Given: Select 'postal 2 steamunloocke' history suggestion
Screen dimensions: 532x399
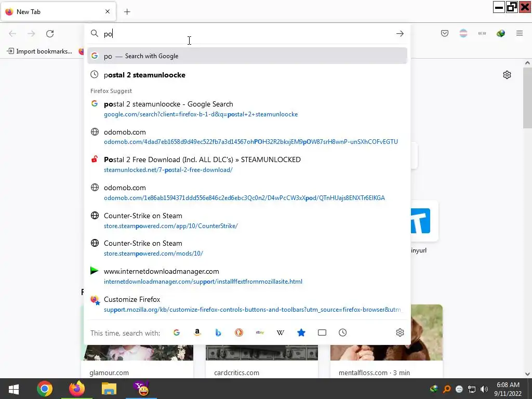Looking at the screenshot, I should (x=247, y=75).
